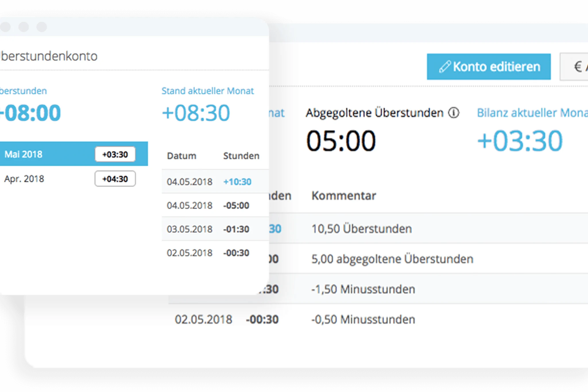588x392 pixels.
Task: Select front window 02.05.2018 row with -00:30
Action: (215, 253)
